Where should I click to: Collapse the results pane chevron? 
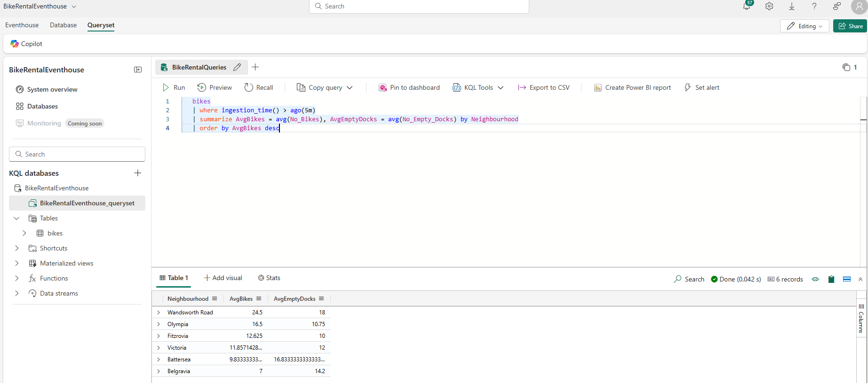point(860,279)
